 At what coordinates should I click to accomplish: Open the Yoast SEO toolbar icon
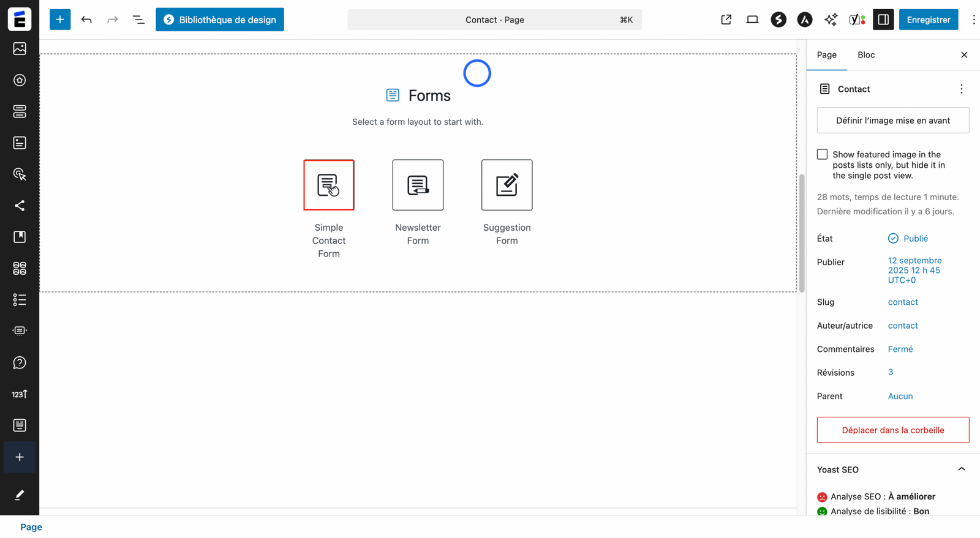point(857,20)
